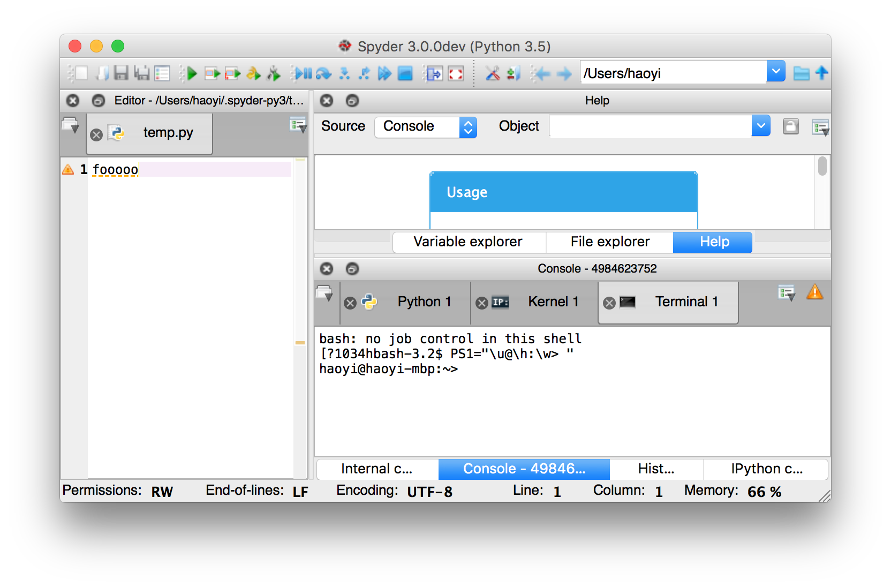Viewport: 891px width, 588px height.
Task: Run file with green play icon
Action: pos(191,73)
